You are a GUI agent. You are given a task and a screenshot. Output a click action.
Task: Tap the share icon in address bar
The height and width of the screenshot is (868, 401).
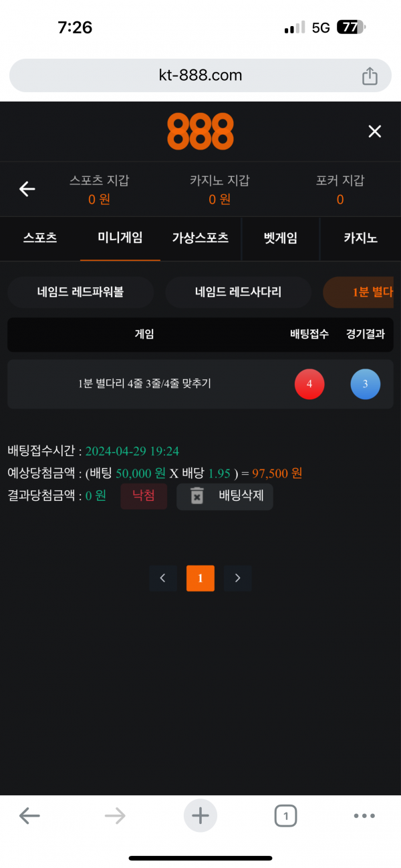point(370,75)
